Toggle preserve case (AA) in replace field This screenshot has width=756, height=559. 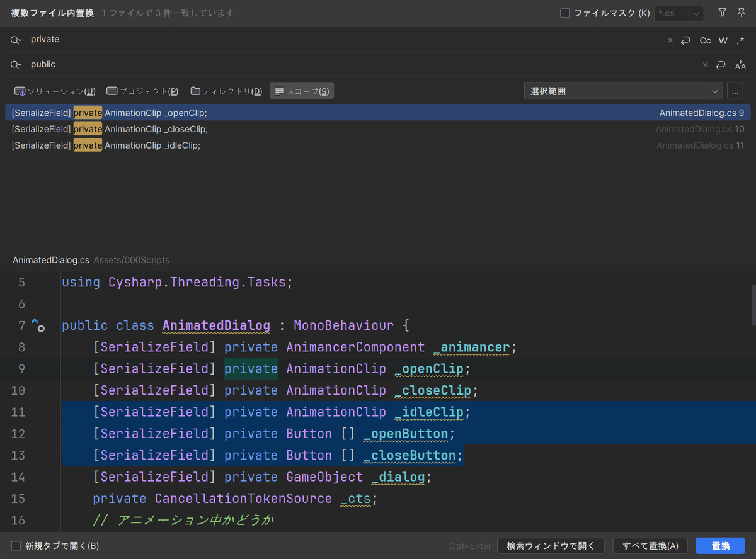[740, 64]
